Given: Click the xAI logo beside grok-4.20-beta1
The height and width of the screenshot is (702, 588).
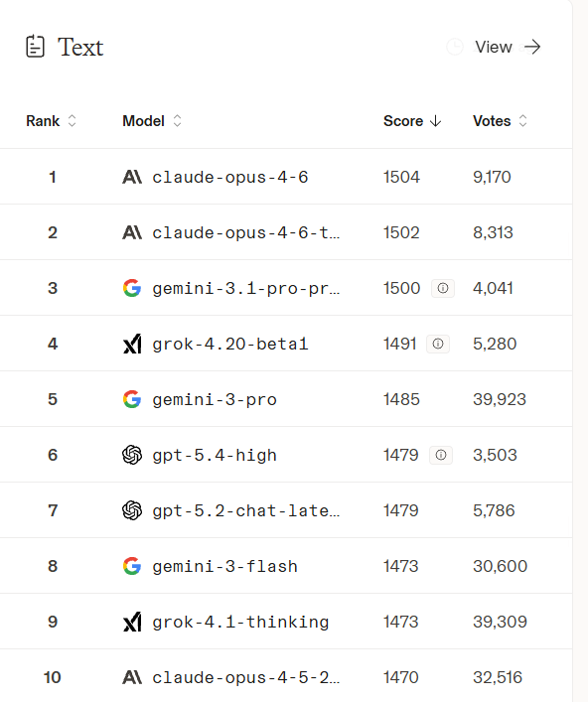Looking at the screenshot, I should tap(132, 344).
